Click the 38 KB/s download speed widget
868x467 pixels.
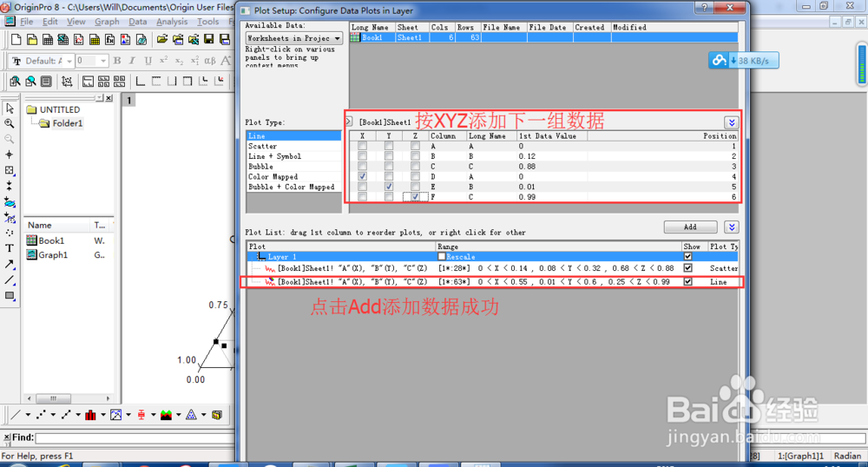[x=744, y=60]
